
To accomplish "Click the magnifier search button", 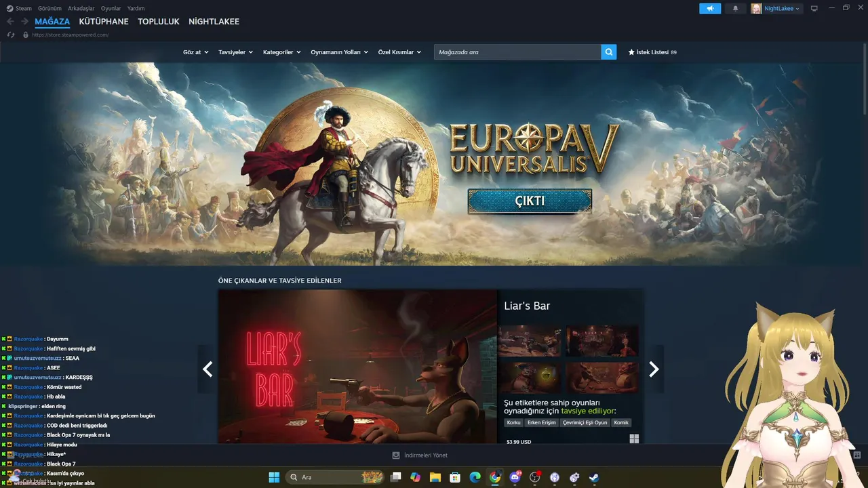I will pyautogui.click(x=609, y=52).
